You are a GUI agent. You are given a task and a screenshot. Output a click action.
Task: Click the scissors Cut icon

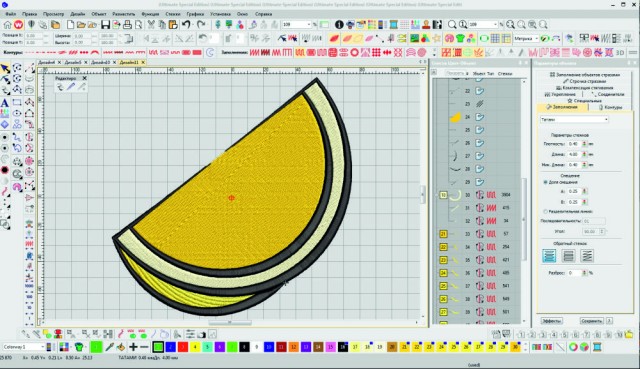(x=151, y=25)
